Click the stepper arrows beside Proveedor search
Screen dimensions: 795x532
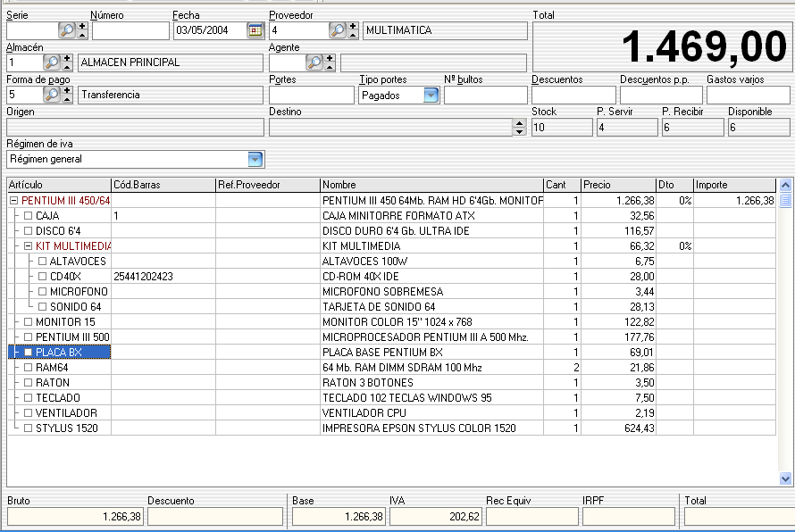[353, 30]
